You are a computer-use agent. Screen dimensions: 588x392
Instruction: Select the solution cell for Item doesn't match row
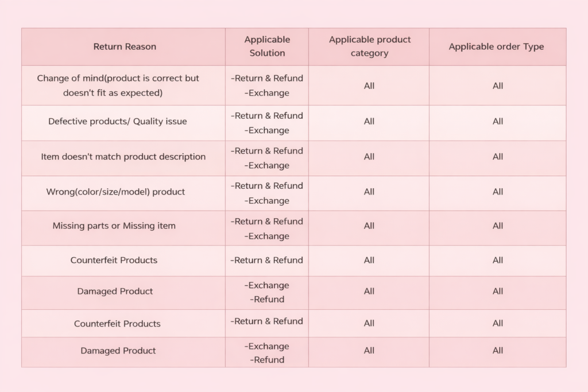tap(267, 158)
